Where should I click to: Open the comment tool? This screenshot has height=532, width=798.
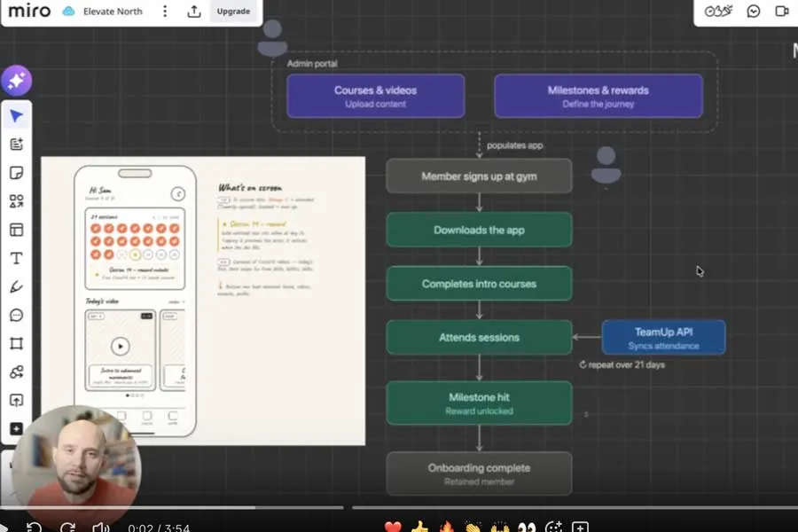[x=16, y=315]
